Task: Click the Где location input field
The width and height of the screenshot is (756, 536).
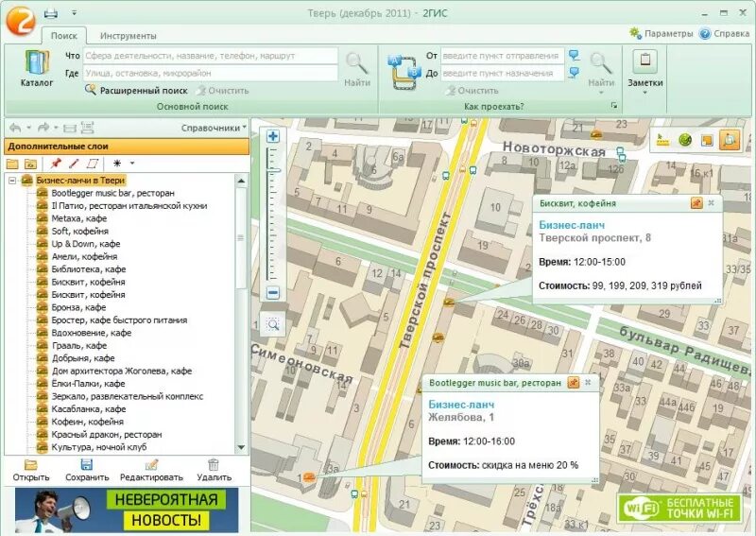Action: (210, 74)
